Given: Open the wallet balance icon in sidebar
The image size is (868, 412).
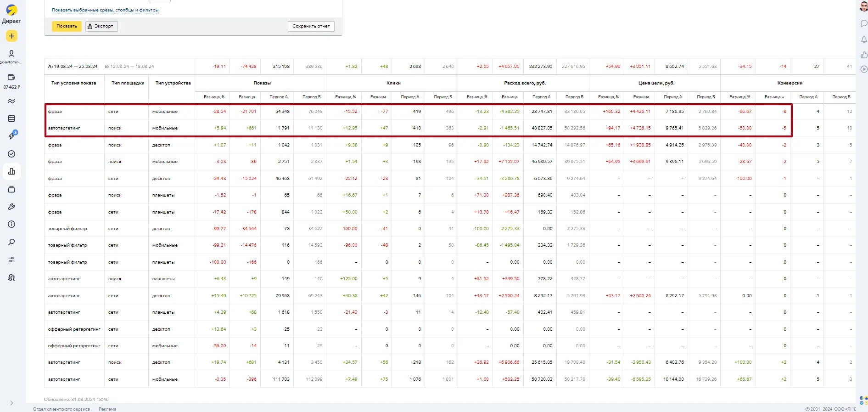Looking at the screenshot, I should click(11, 77).
